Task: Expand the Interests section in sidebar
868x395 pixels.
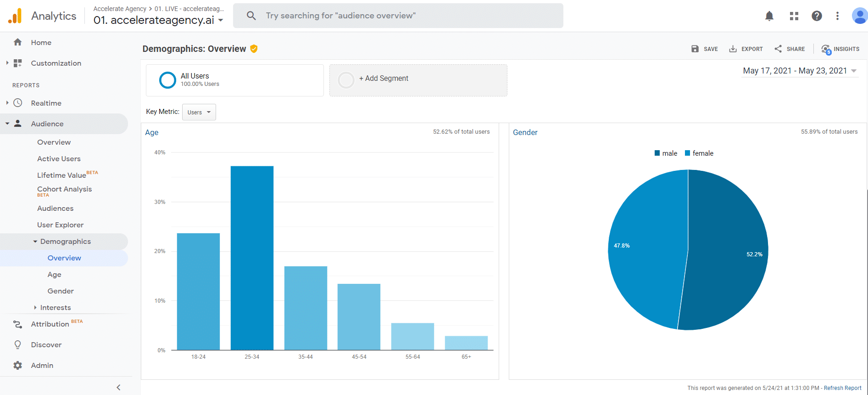Action: click(x=55, y=308)
